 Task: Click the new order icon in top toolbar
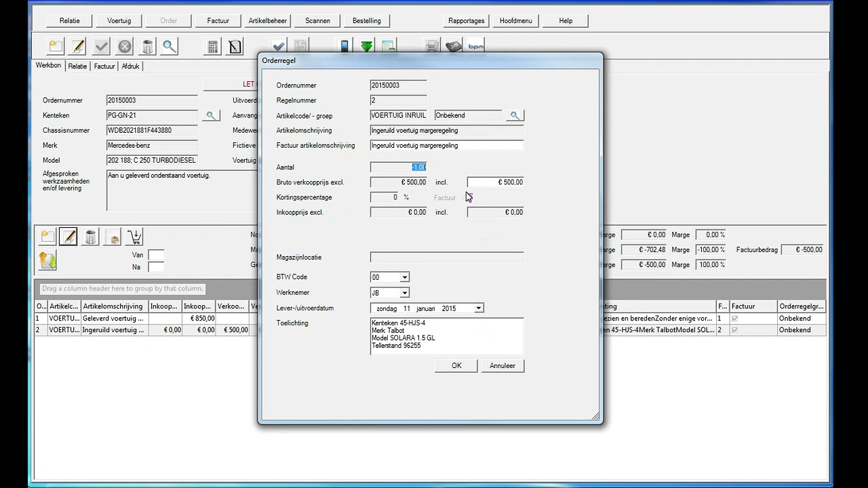click(56, 46)
